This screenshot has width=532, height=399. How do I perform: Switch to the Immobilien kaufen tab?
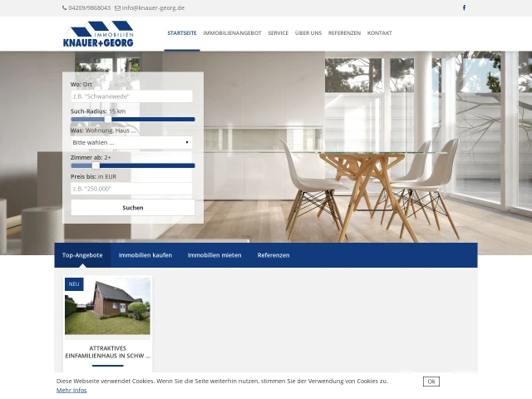tap(145, 255)
